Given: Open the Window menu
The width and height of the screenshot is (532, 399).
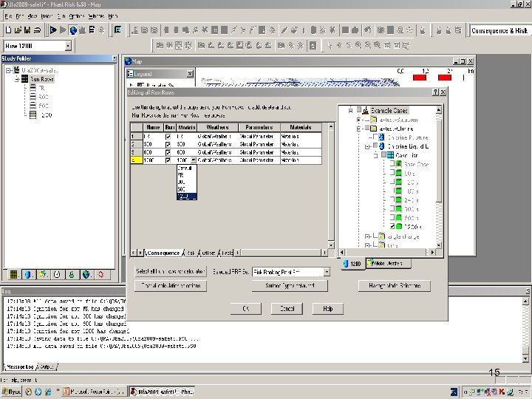Looking at the screenshot, I should [x=96, y=16].
